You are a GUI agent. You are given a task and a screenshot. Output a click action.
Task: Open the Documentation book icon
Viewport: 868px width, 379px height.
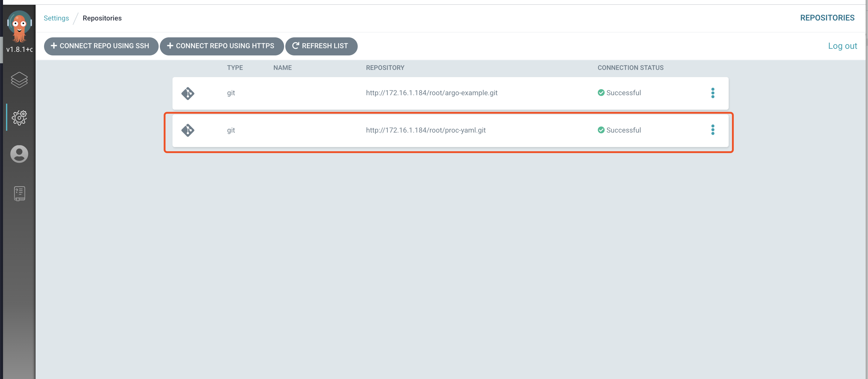pyautogui.click(x=19, y=193)
